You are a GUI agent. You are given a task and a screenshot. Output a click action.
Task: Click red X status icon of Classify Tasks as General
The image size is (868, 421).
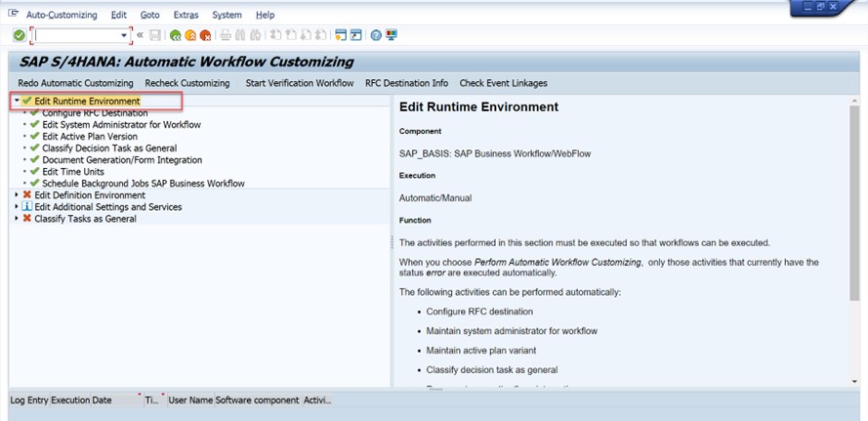[26, 218]
